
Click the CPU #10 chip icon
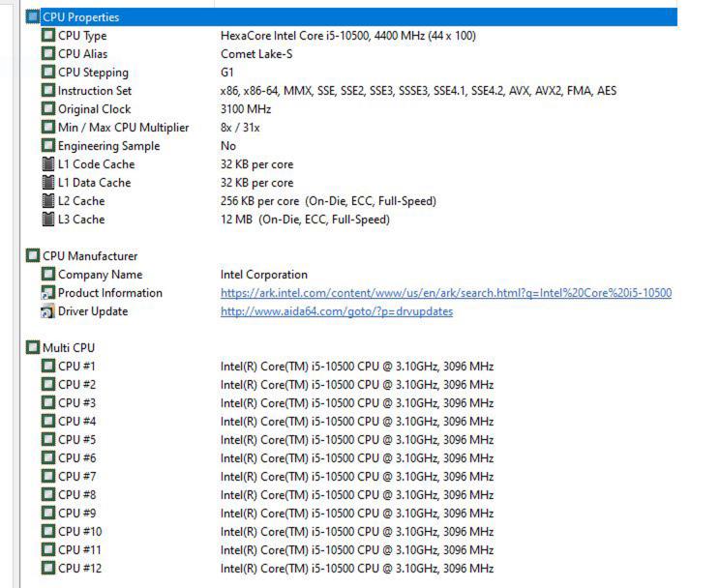click(47, 531)
